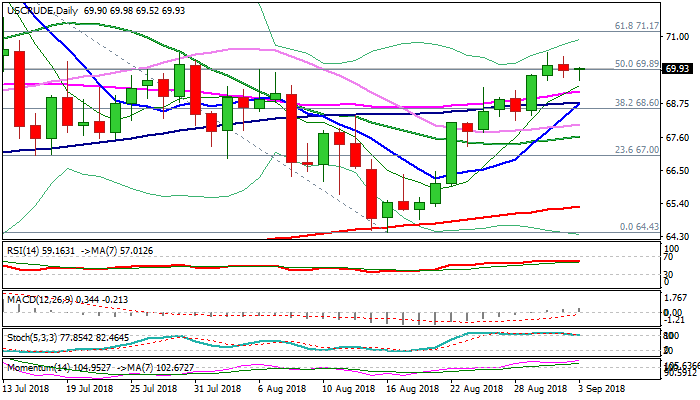Image resolution: width=700 pixels, height=400 pixels.
Task: Click the last candlestick on the chart
Action: [580, 70]
